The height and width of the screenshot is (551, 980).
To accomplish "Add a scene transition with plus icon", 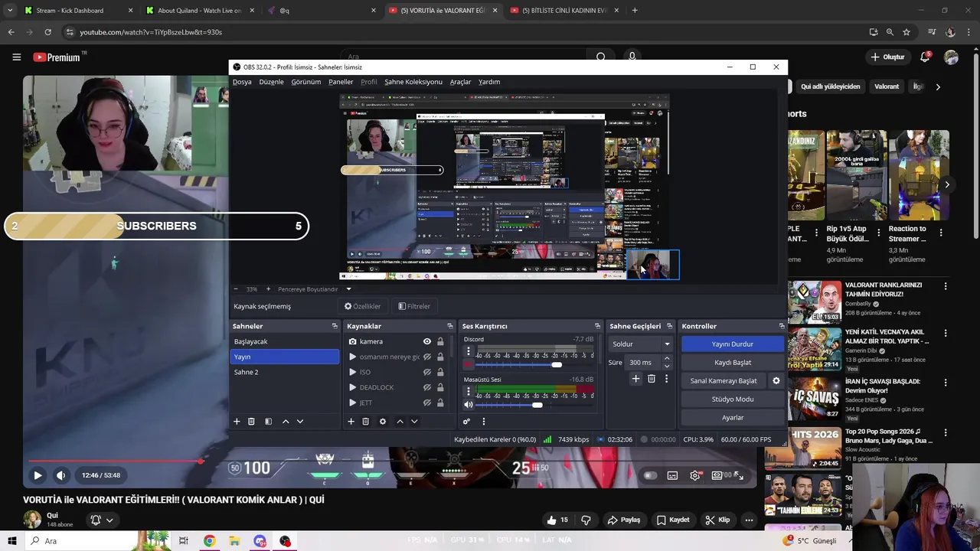I will (x=635, y=378).
